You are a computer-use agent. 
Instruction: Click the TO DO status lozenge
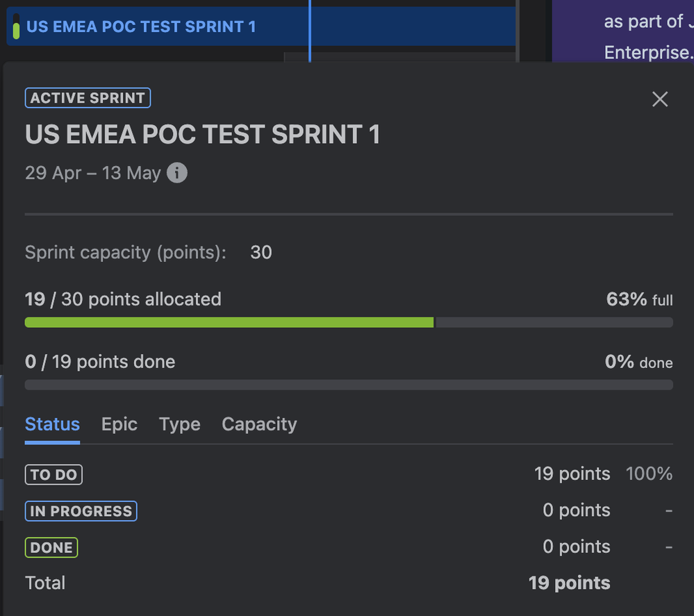pyautogui.click(x=53, y=475)
